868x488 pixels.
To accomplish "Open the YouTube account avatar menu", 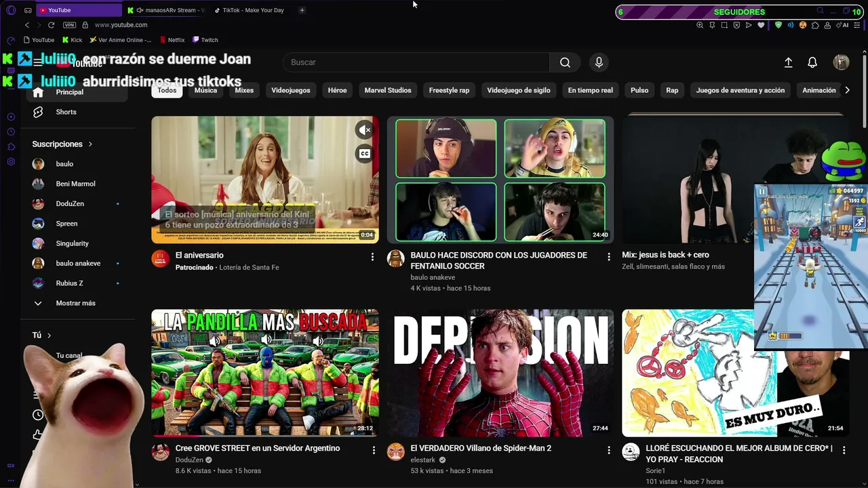I will click(841, 62).
